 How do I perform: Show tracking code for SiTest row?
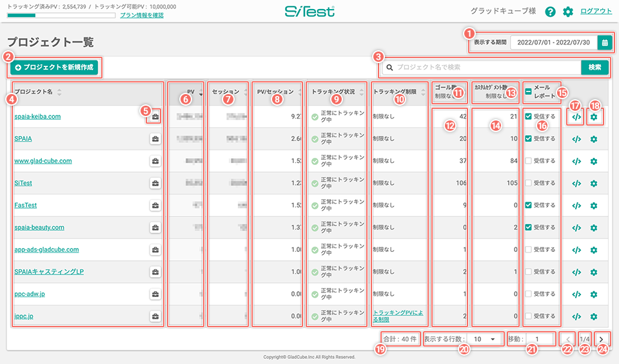[576, 184]
